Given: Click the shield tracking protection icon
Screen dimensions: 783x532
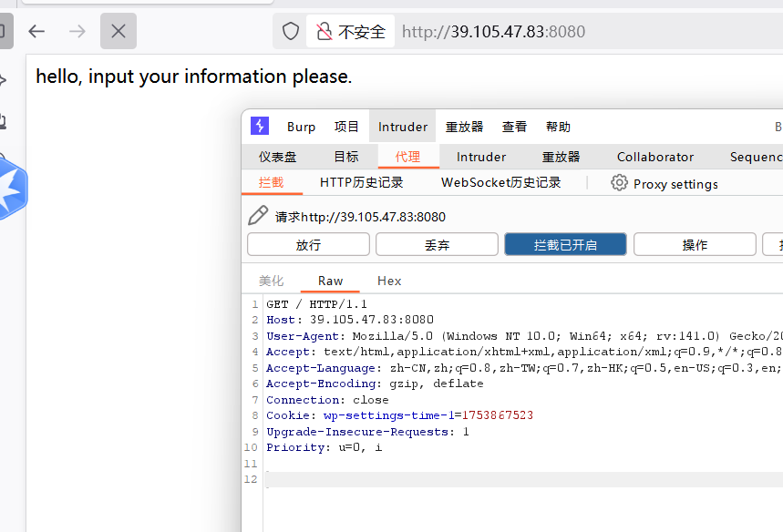Looking at the screenshot, I should (x=291, y=32).
